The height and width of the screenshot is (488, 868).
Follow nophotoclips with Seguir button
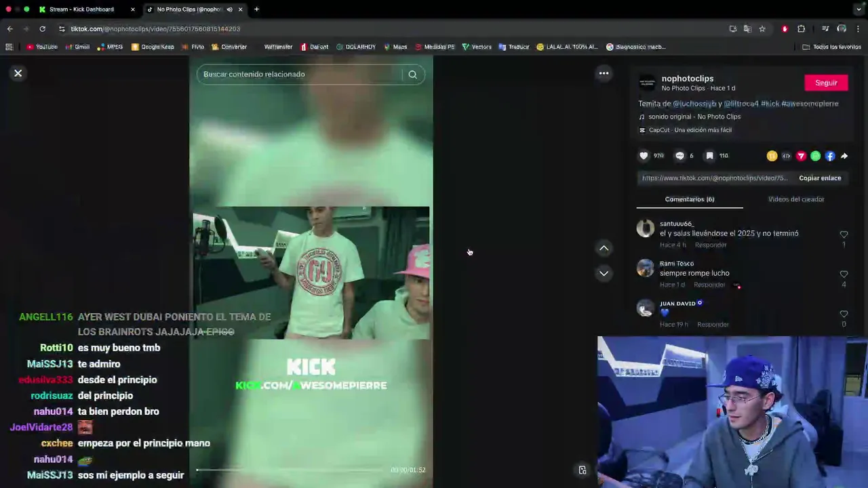pos(826,83)
